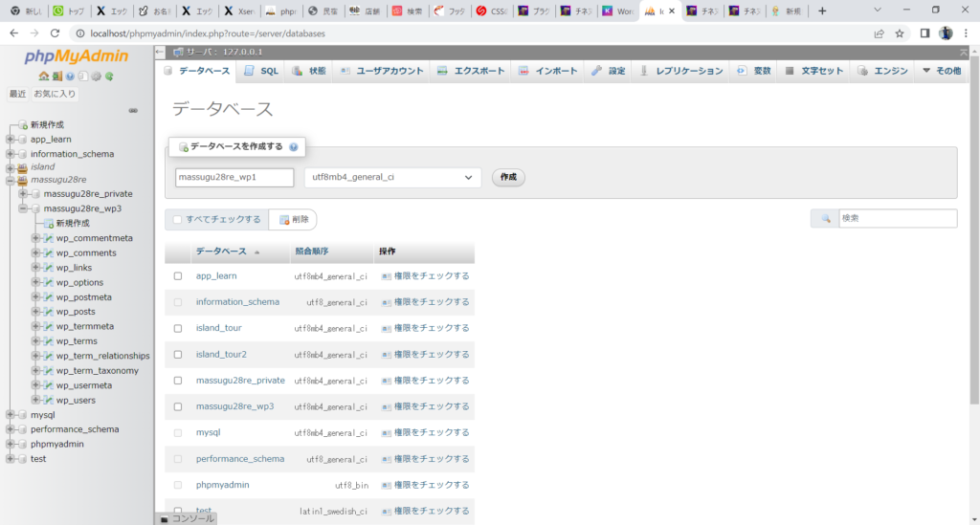Open the browser side panel icon
This screenshot has width=980, height=525.
coord(925,33)
